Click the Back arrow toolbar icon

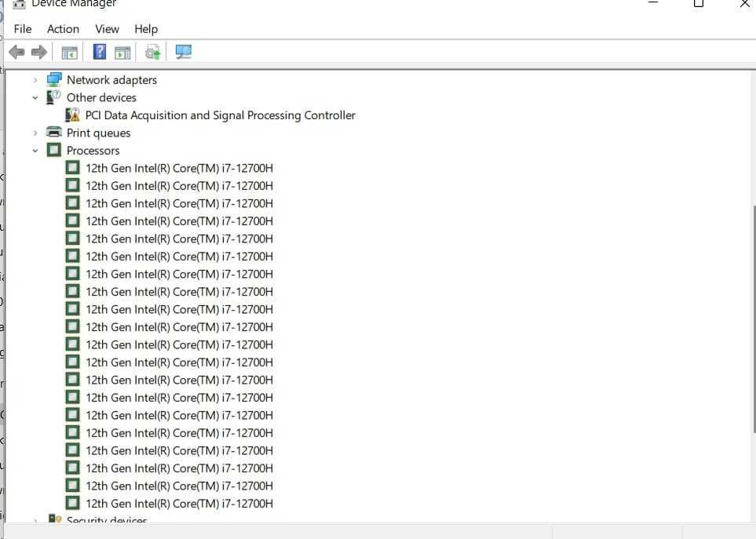[16, 52]
